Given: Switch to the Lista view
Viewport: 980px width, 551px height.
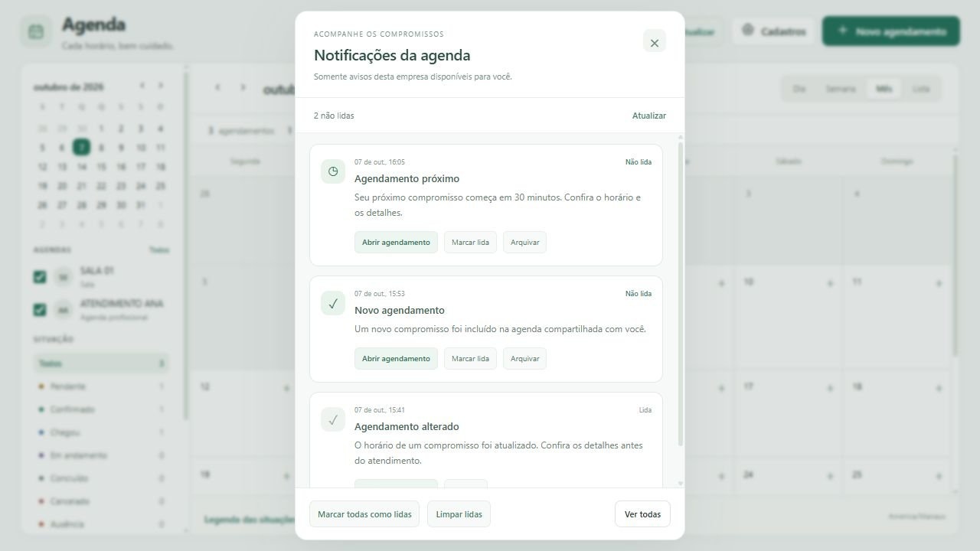Looking at the screenshot, I should tap(921, 89).
